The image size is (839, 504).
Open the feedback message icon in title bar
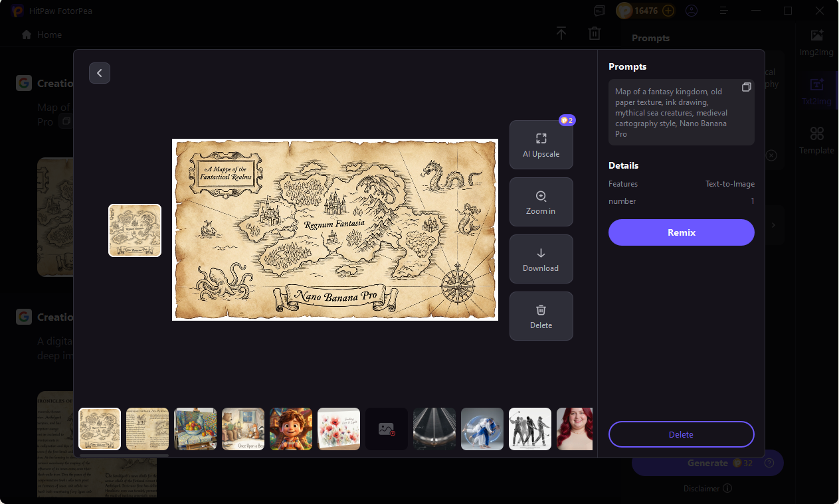600,11
